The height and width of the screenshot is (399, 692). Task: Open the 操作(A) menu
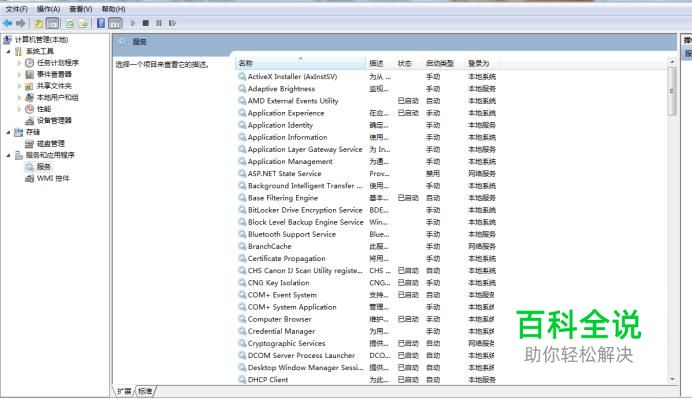48,9
